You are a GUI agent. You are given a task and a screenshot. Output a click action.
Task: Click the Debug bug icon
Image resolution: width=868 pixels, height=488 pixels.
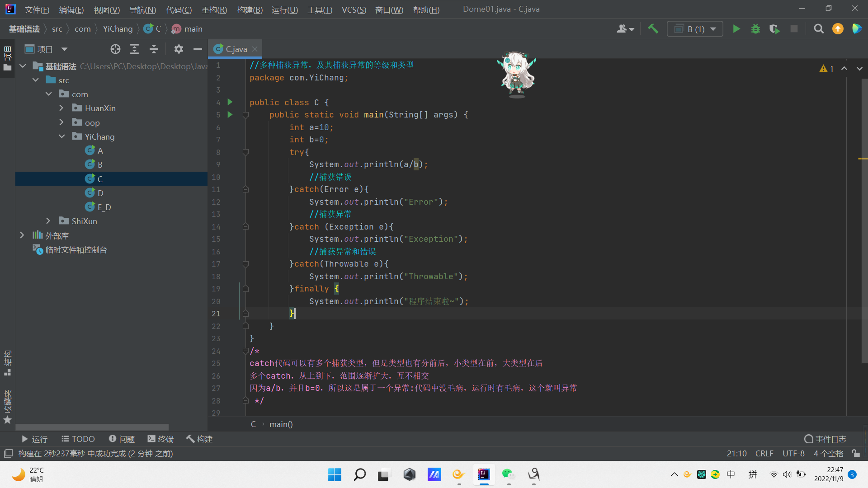click(755, 29)
